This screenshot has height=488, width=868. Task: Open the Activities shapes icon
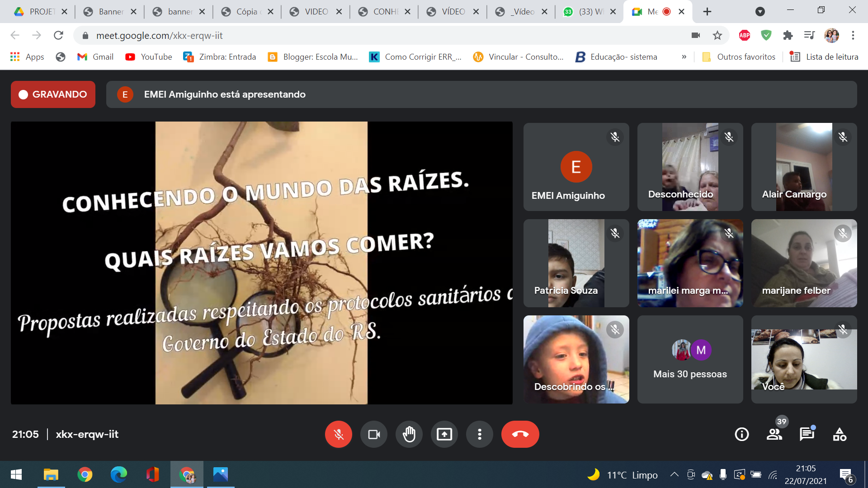point(840,434)
